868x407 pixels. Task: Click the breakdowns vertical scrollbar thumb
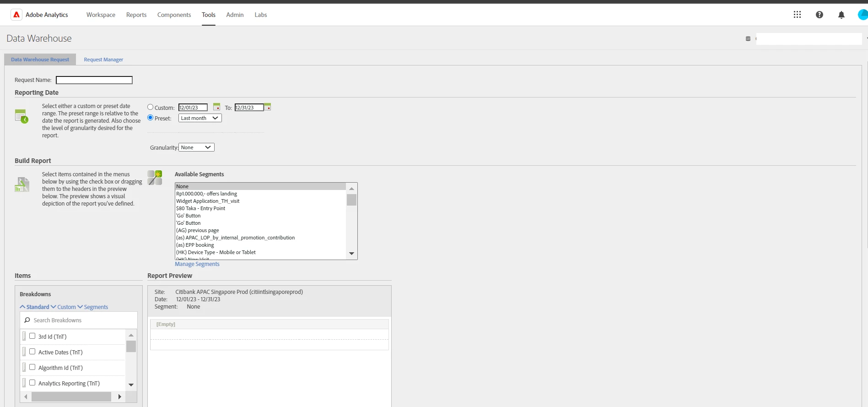[x=131, y=347]
